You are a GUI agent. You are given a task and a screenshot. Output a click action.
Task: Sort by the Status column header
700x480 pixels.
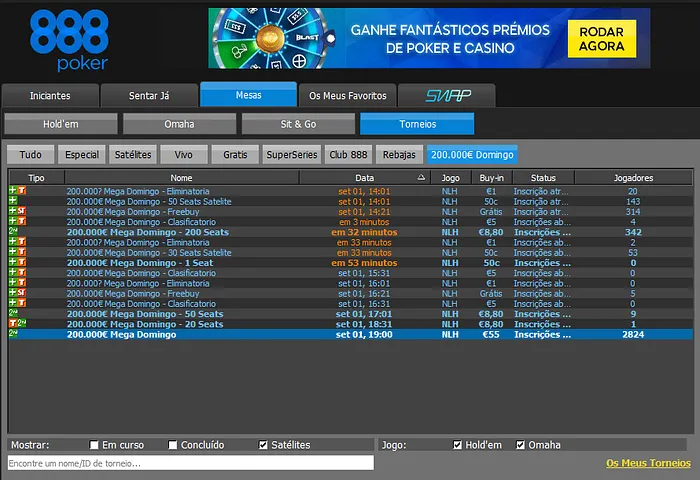tap(543, 178)
